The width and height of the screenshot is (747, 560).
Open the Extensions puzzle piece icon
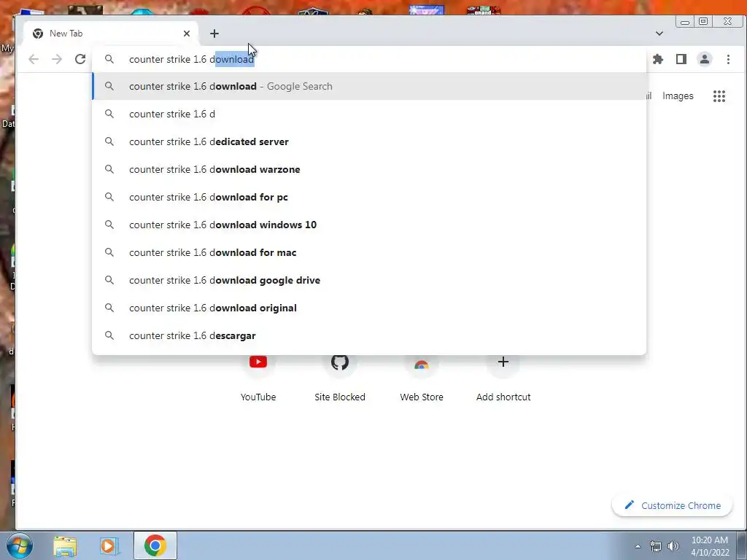coord(658,59)
